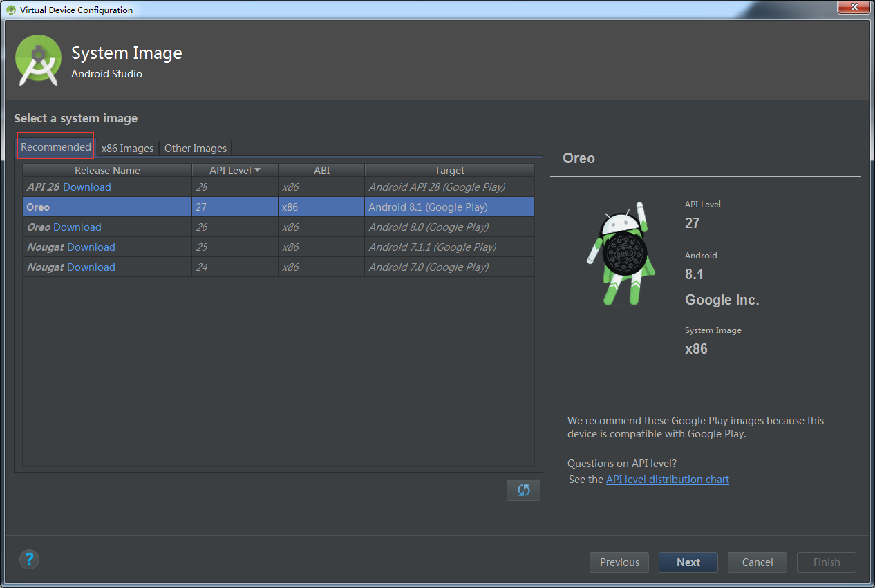Open the API level distribution chart link
This screenshot has width=875, height=588.
tap(668, 479)
